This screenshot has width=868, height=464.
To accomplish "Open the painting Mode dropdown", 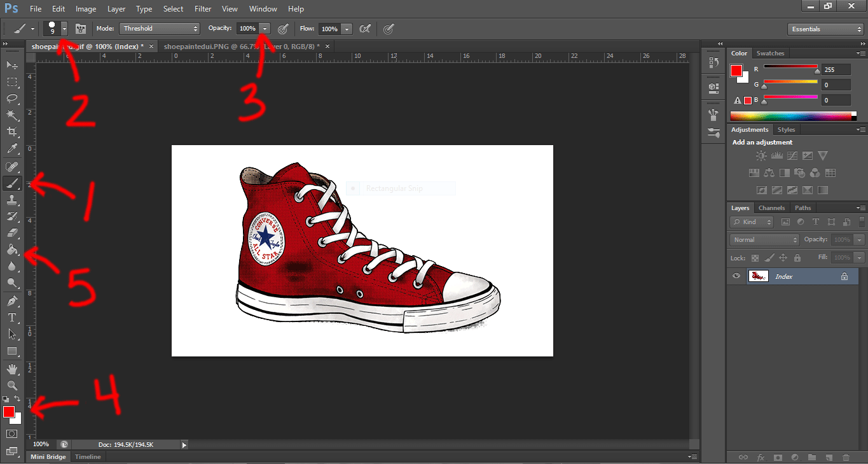I will [x=160, y=29].
